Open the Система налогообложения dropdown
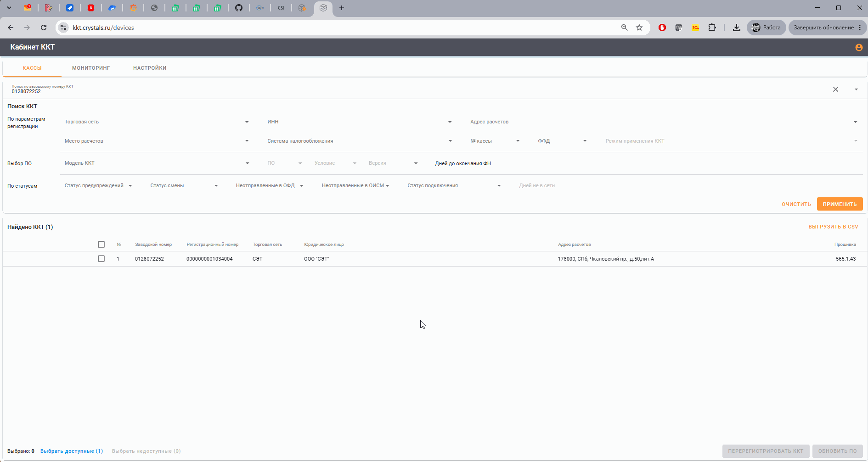 tap(360, 141)
